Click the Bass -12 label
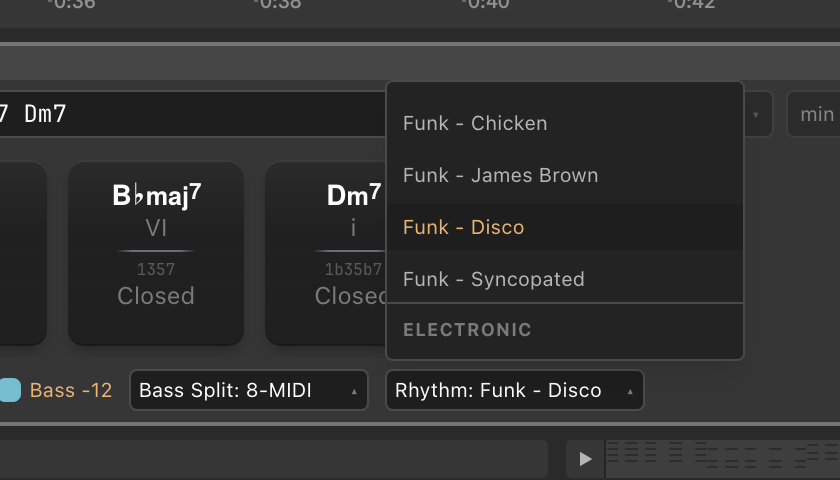 (x=71, y=391)
